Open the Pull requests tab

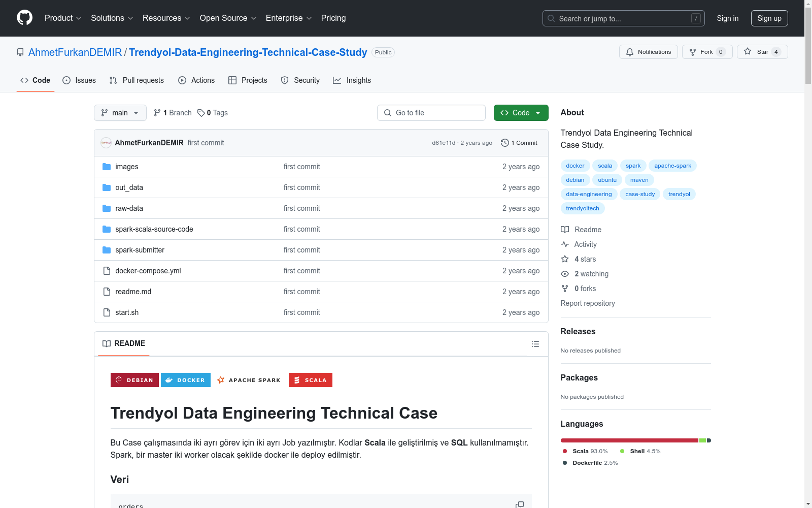[137, 80]
